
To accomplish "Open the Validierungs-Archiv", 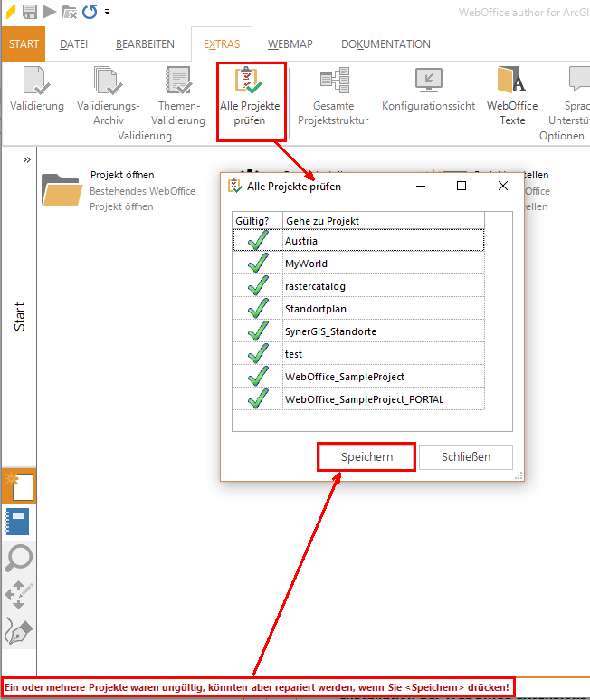I will pos(108,95).
